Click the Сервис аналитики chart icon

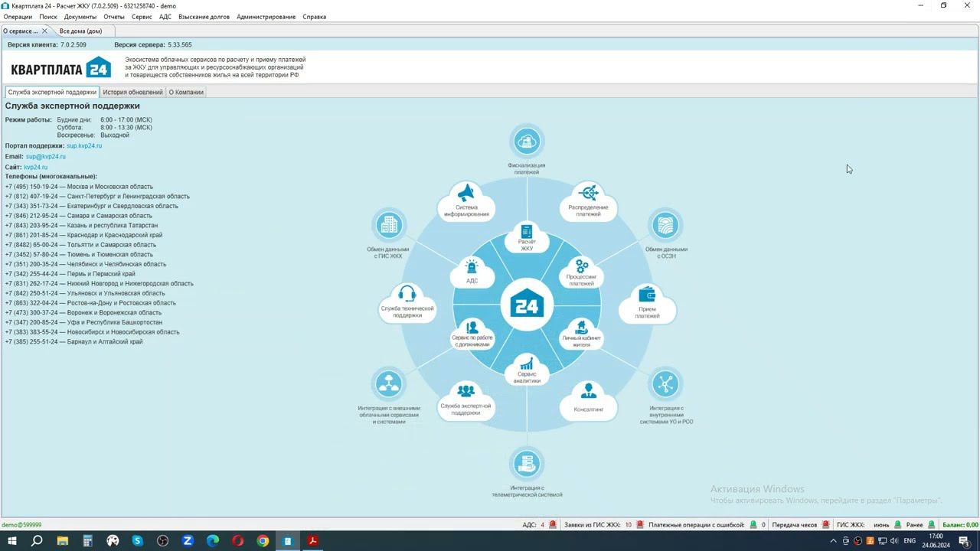coord(527,363)
